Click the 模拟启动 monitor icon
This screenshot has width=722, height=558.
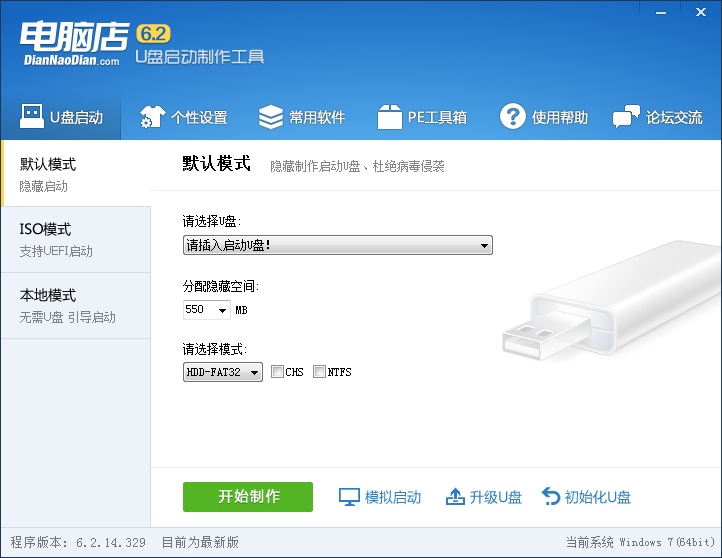(349, 497)
